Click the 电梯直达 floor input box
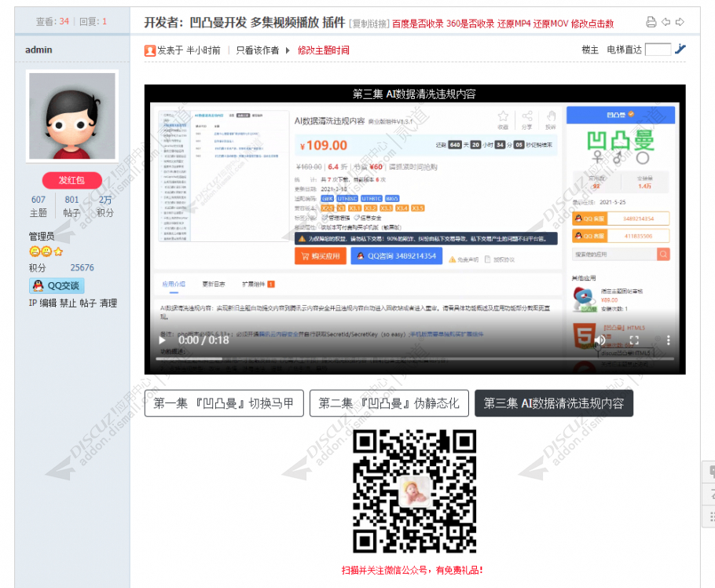The height and width of the screenshot is (588, 715). point(658,50)
